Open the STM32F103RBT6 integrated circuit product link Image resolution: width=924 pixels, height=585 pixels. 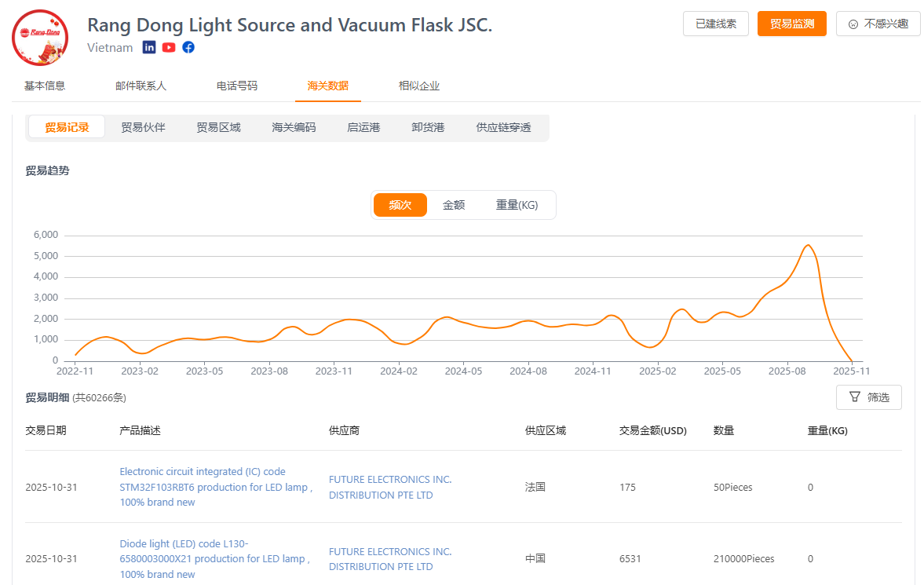click(216, 487)
